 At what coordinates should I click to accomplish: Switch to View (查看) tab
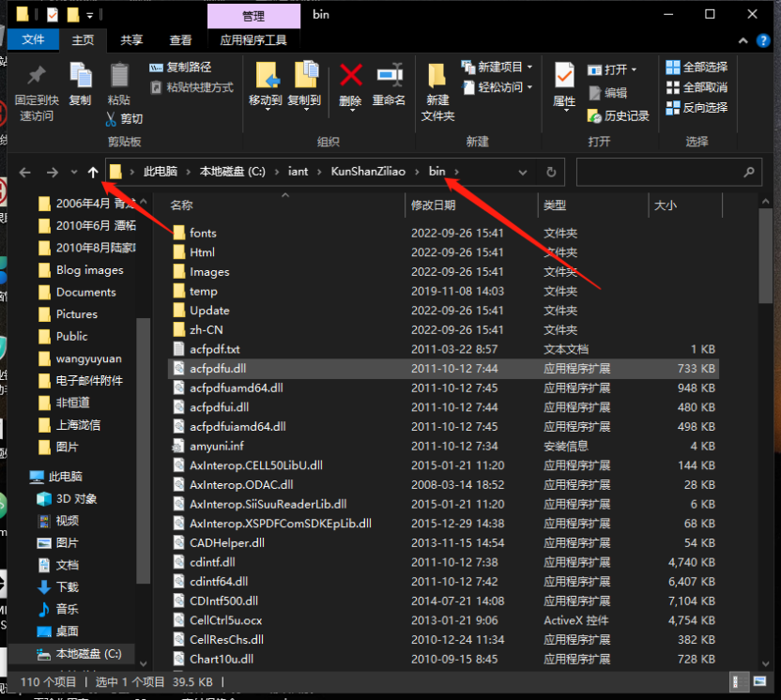(180, 39)
